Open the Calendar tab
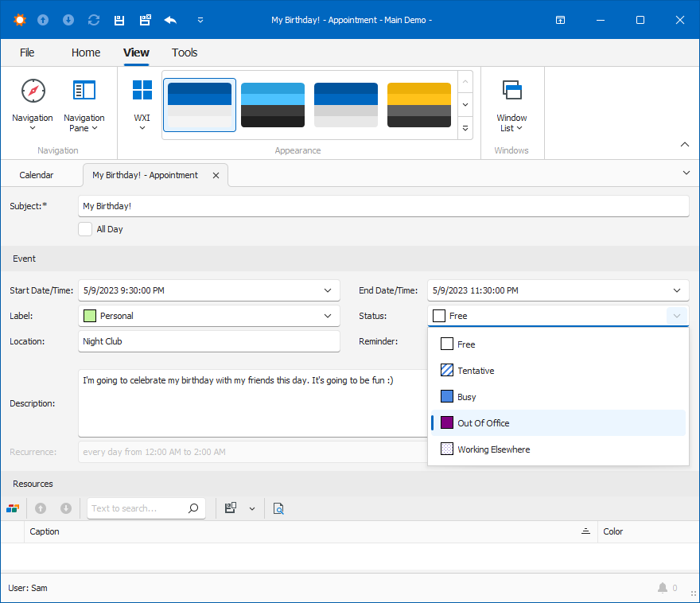The width and height of the screenshot is (700, 603). coord(37,174)
